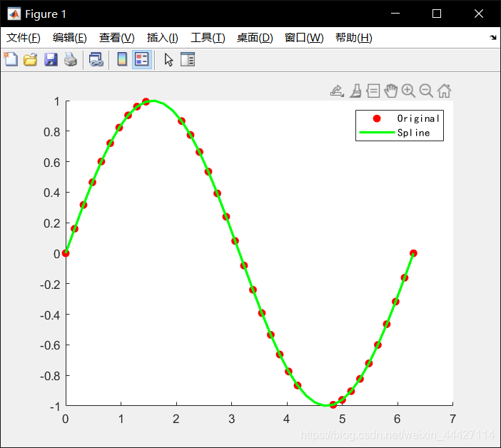Viewport: 501px width, 448px height.
Task: Open the 查看(V) menu
Action: 116,38
